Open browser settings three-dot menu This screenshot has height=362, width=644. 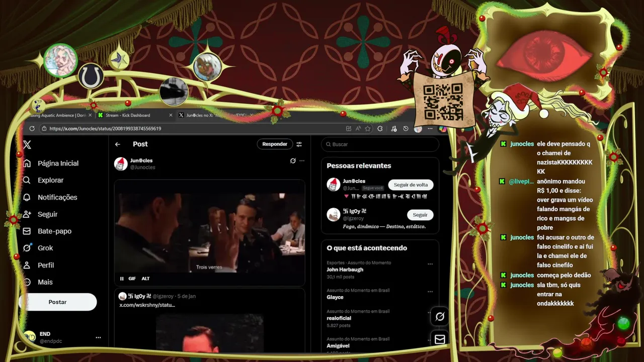(430, 129)
